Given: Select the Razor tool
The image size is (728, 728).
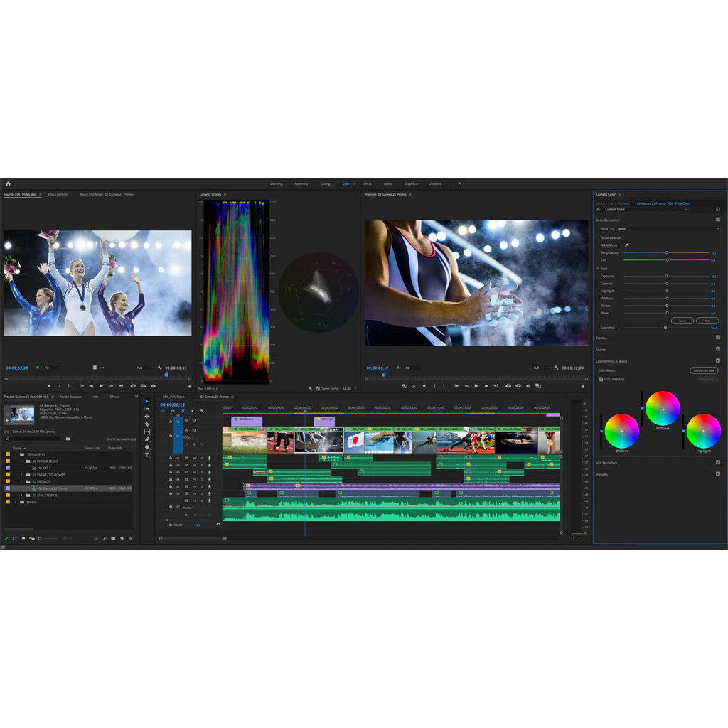Looking at the screenshot, I should click(147, 424).
